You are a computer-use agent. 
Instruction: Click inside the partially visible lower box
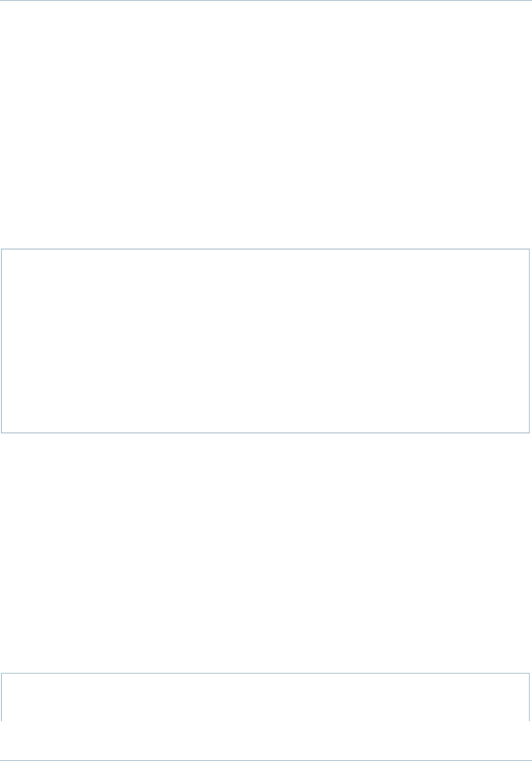pyautogui.click(x=265, y=697)
